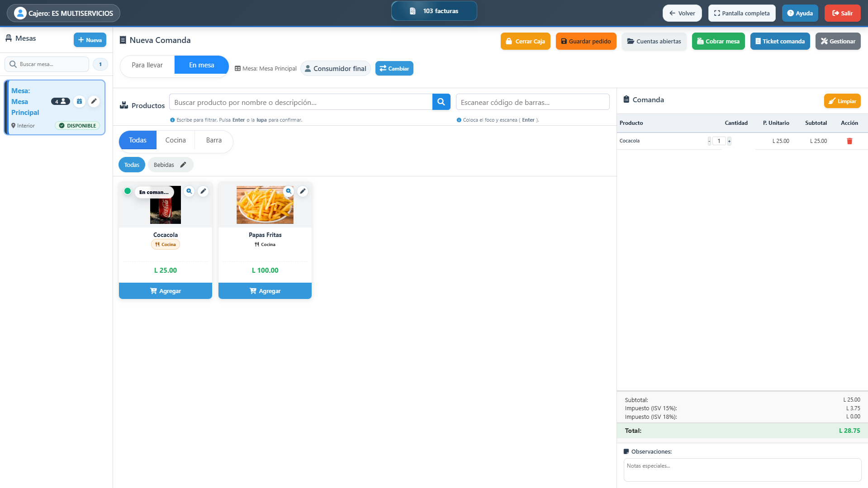Open the Gestionar menu
This screenshot has width=868, height=488.
838,41
